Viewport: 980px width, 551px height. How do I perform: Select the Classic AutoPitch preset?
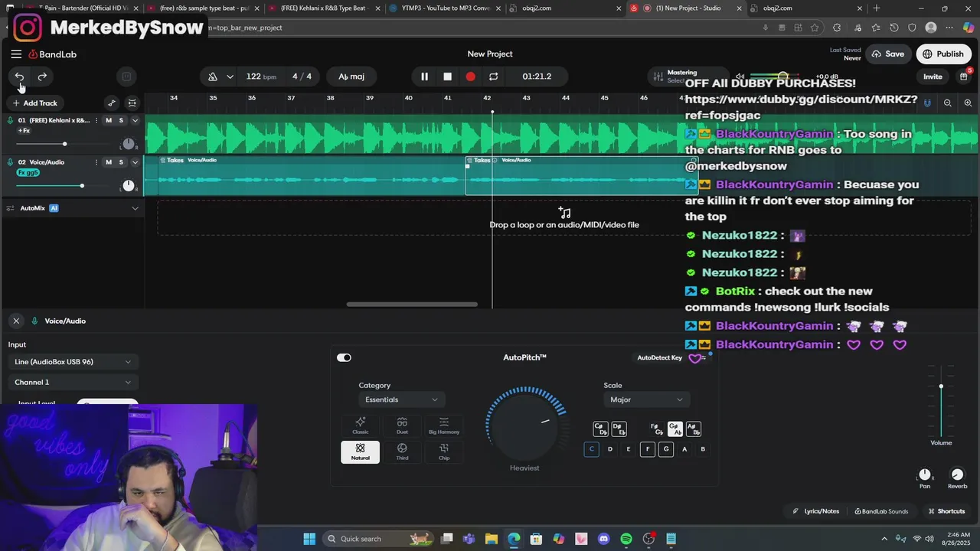pyautogui.click(x=360, y=425)
